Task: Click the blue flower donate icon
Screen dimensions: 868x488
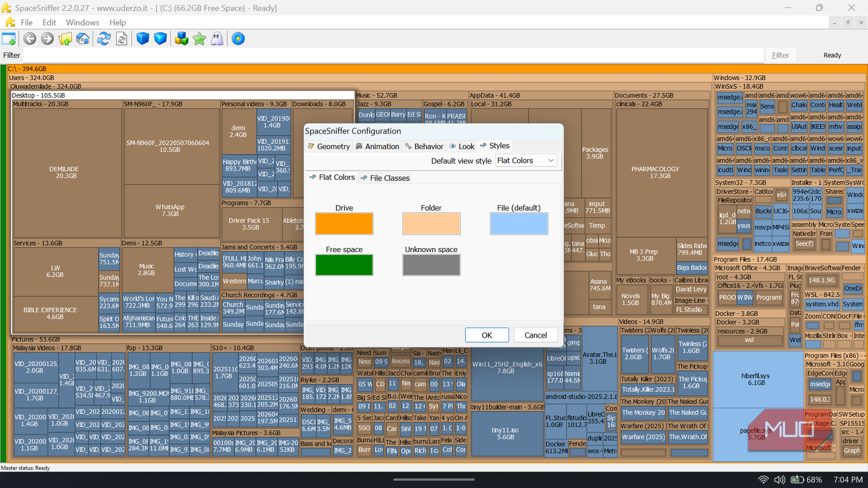Action: point(238,39)
